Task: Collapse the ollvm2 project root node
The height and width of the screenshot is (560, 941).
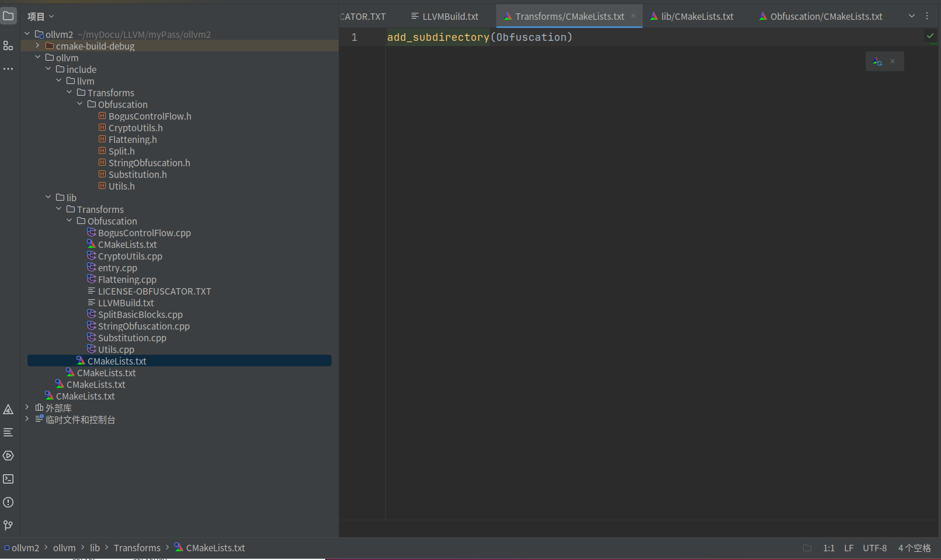Action: 27,34
